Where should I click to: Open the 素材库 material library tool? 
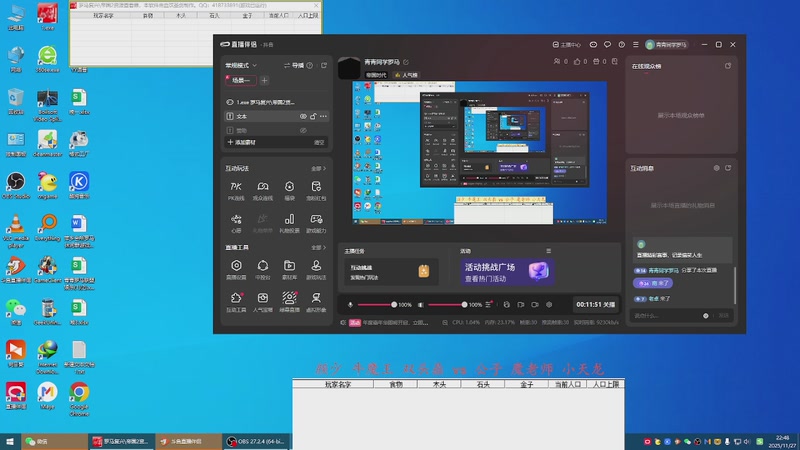coord(289,269)
